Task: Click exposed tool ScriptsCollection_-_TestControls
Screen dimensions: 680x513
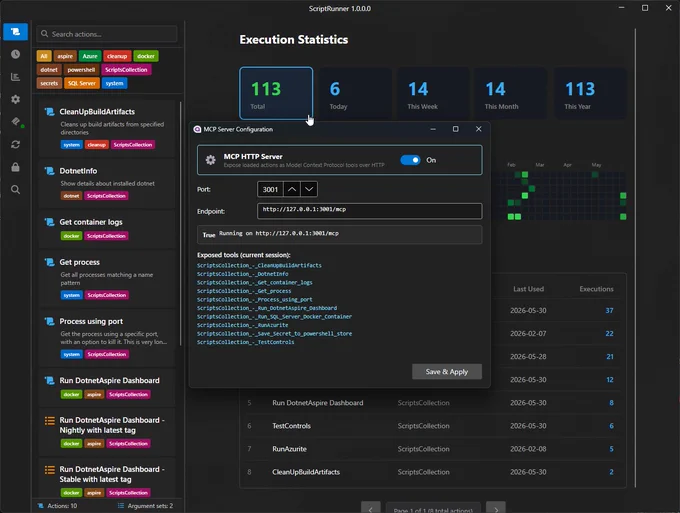Action: pyautogui.click(x=245, y=342)
